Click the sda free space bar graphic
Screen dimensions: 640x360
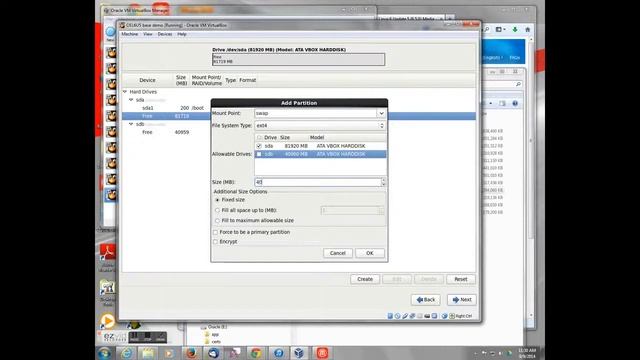pyautogui.click(x=298, y=59)
